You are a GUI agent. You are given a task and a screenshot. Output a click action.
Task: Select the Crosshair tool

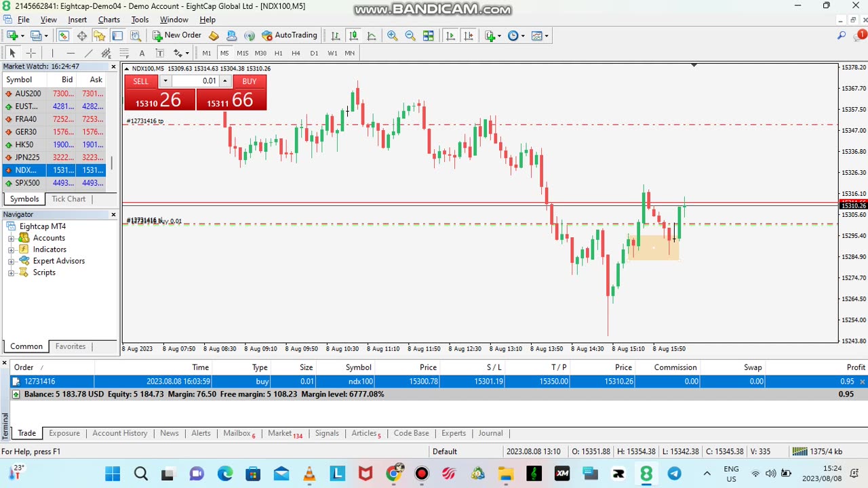(31, 53)
